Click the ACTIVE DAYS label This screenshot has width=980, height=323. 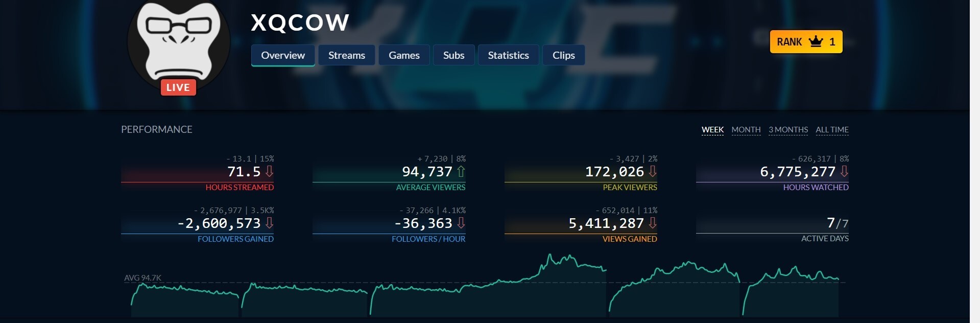(x=825, y=239)
